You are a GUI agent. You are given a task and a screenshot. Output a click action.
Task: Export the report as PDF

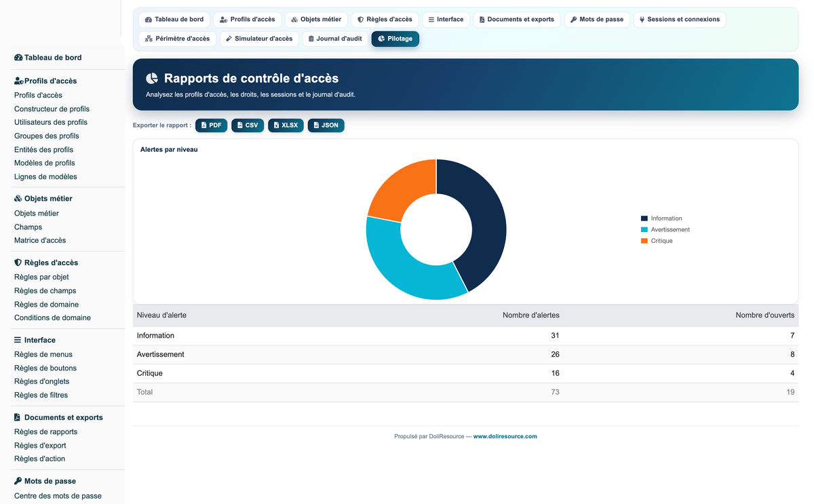[x=211, y=125]
